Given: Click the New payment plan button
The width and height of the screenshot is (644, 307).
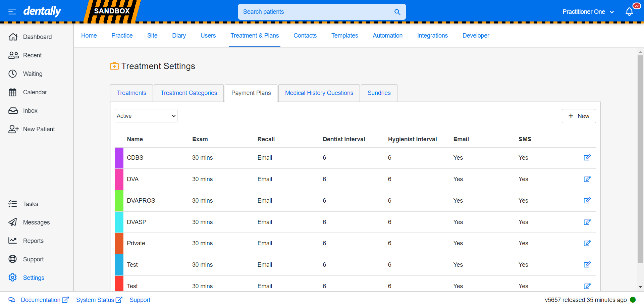Looking at the screenshot, I should (579, 116).
